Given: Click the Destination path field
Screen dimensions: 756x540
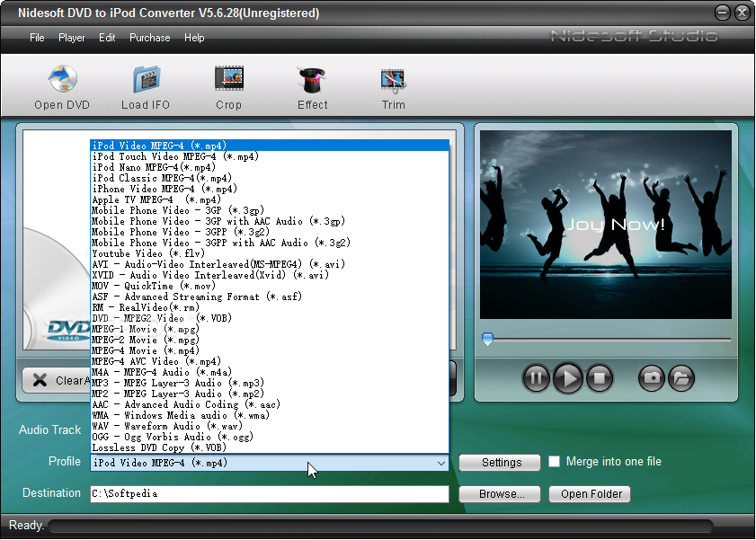Looking at the screenshot, I should [x=270, y=494].
